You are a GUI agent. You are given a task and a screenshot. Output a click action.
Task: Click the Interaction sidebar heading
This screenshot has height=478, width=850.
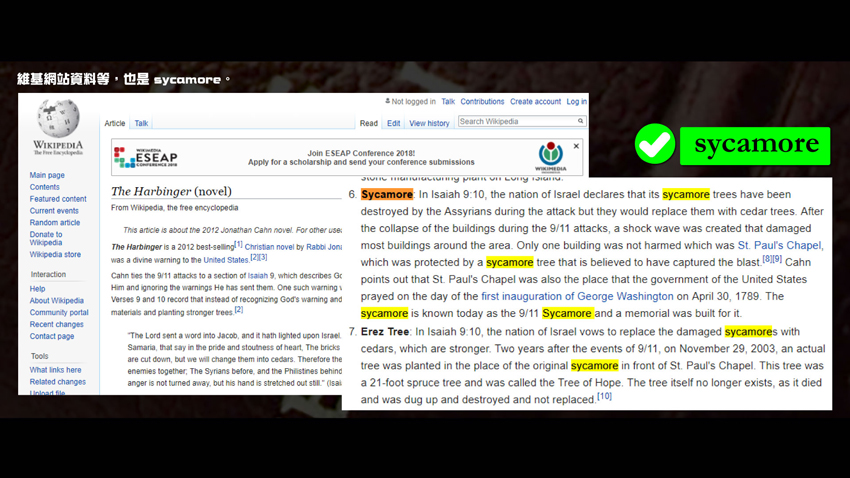48,275
